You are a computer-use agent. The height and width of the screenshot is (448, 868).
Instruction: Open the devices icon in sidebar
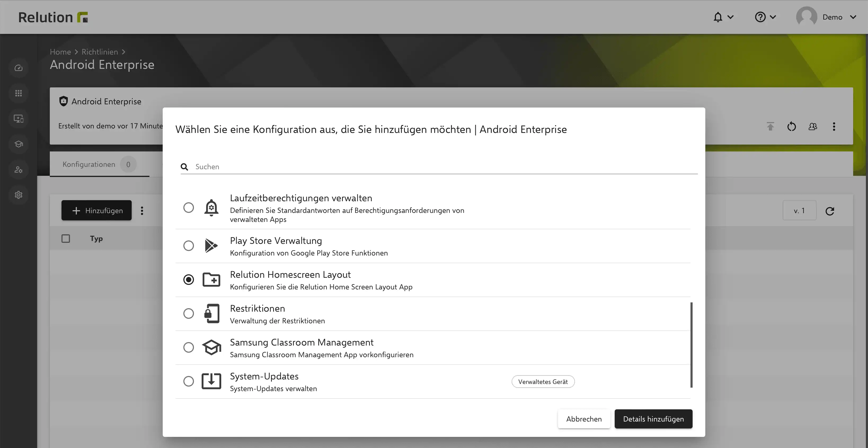click(19, 119)
